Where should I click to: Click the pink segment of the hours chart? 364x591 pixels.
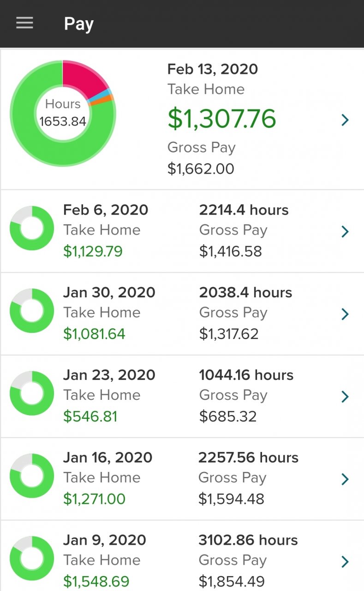(x=83, y=76)
